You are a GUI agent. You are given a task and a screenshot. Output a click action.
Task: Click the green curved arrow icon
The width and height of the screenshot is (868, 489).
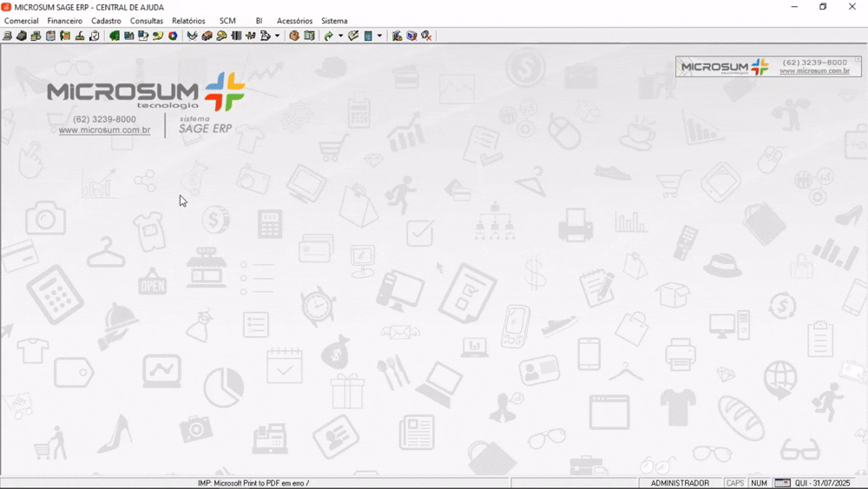pyautogui.click(x=328, y=36)
